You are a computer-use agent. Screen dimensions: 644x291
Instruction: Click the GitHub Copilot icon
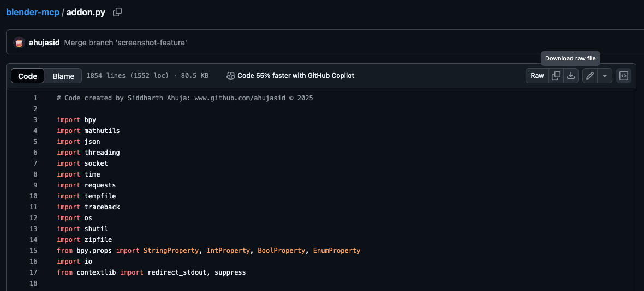[x=231, y=76]
